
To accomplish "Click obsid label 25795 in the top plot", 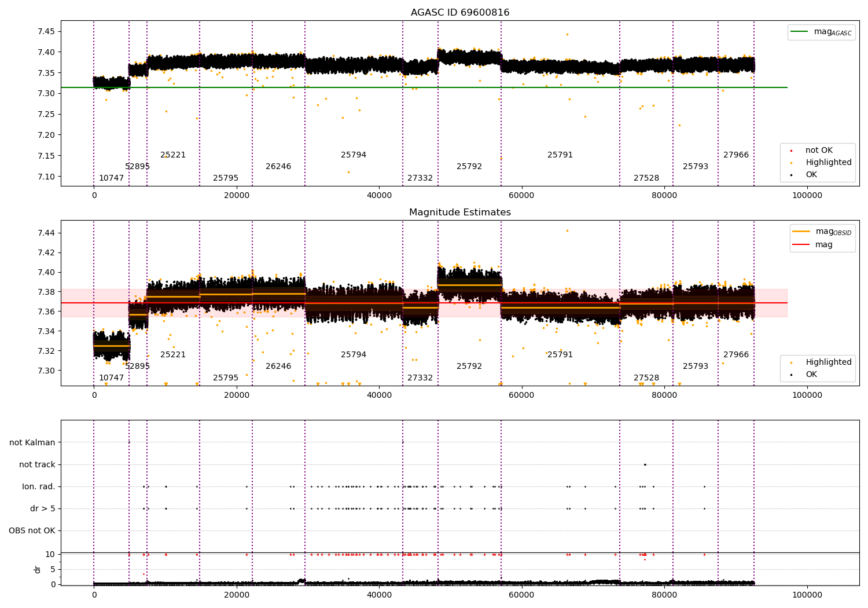I will point(226,178).
